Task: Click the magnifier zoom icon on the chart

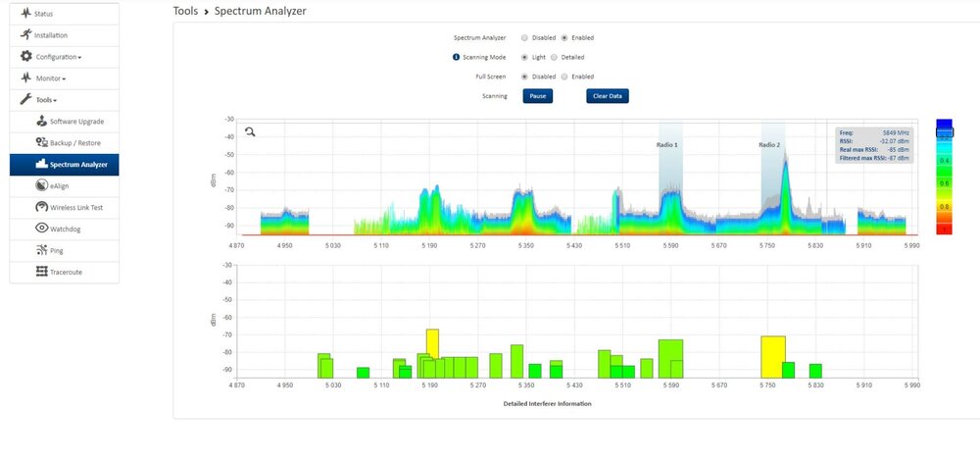Action: [251, 131]
